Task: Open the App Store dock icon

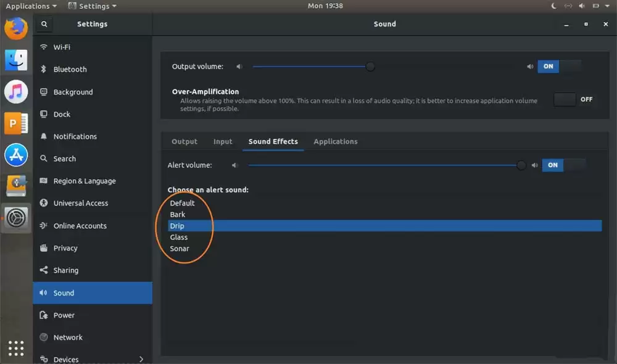Action: click(16, 155)
